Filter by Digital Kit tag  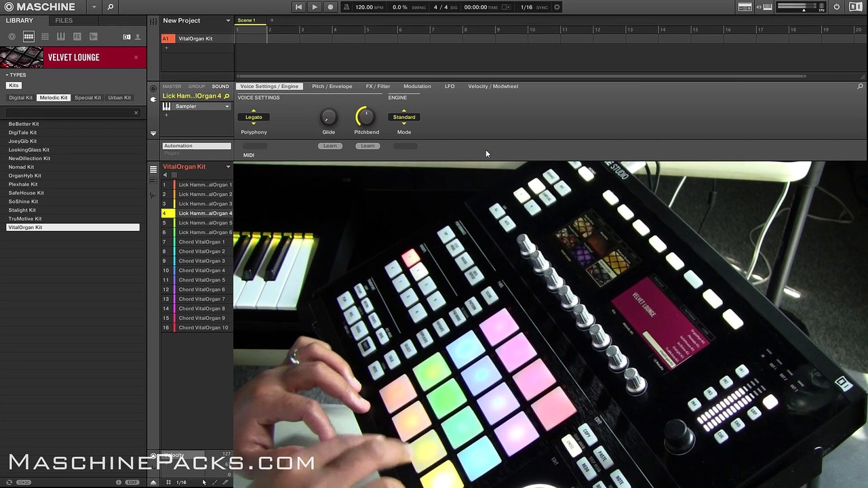20,98
